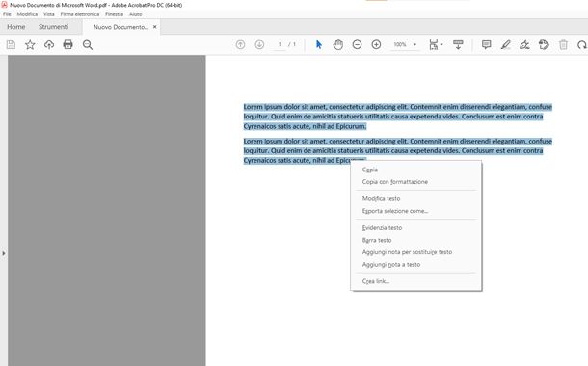
Task: Upload file using the cloud icon
Action: 49,45
